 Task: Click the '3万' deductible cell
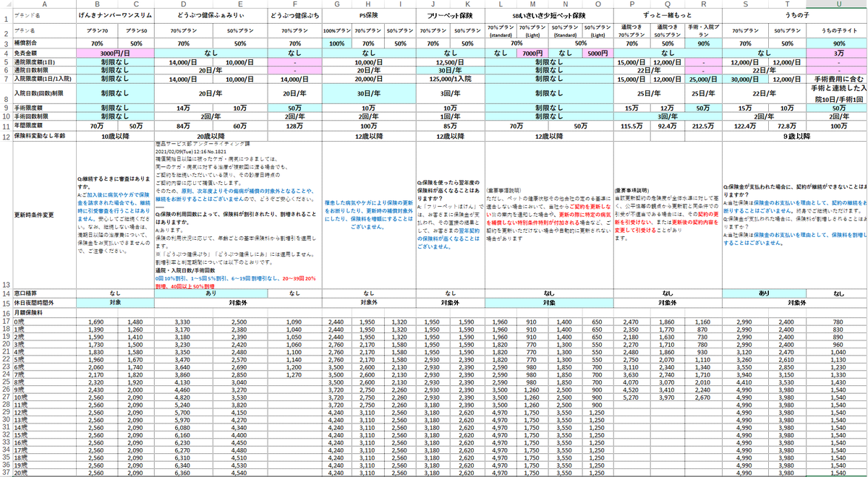[x=838, y=53]
